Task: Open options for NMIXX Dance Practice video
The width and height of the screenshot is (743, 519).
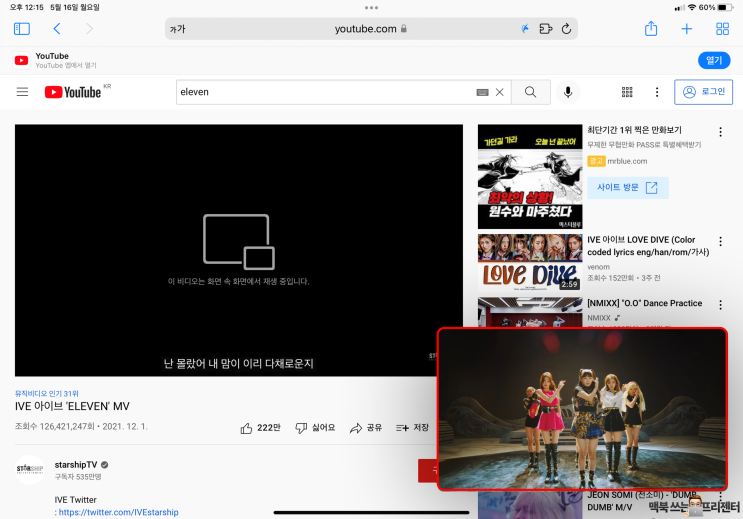Action: (x=720, y=305)
